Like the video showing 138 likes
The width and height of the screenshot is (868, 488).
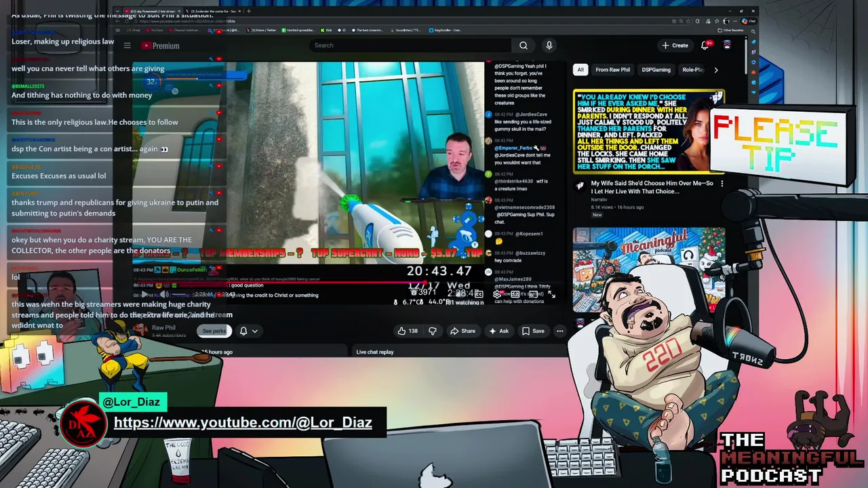[x=408, y=331]
